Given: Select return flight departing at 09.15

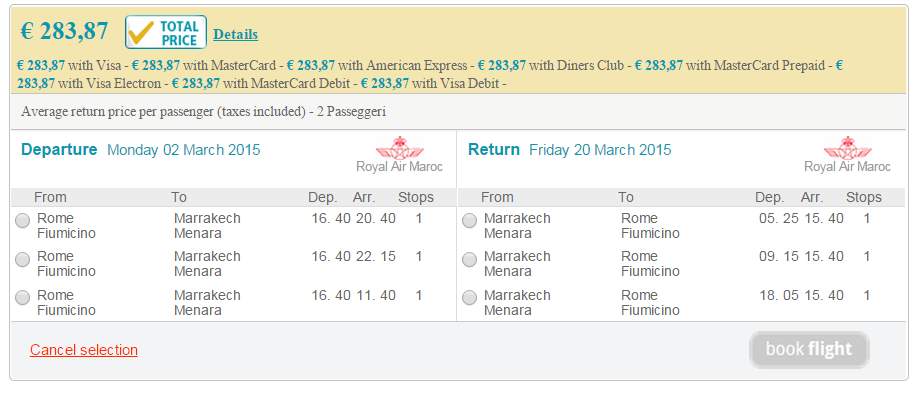Looking at the screenshot, I should click(469, 259).
